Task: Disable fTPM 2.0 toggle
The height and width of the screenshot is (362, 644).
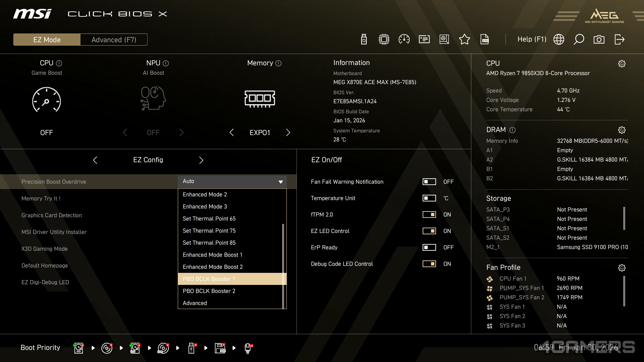Action: (429, 215)
